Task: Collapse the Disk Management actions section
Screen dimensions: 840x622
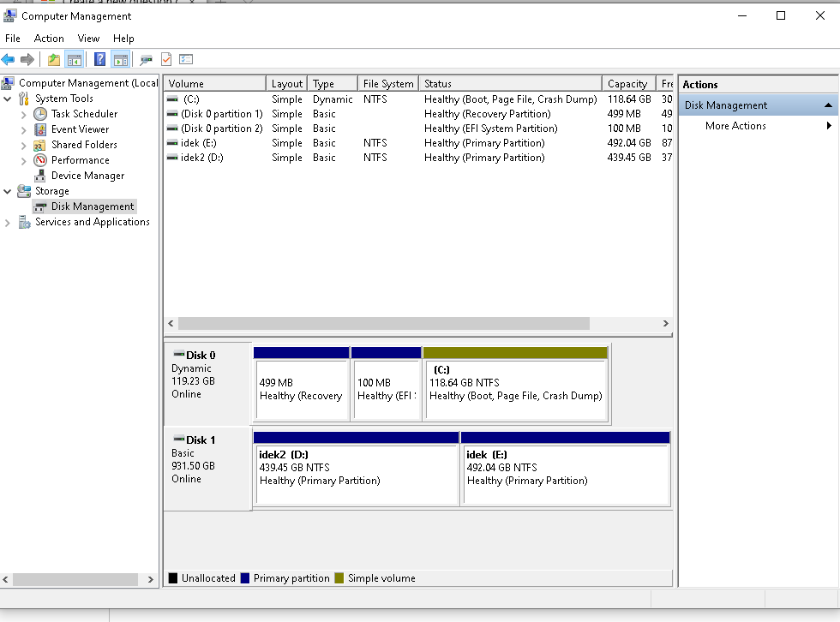Action: click(828, 105)
